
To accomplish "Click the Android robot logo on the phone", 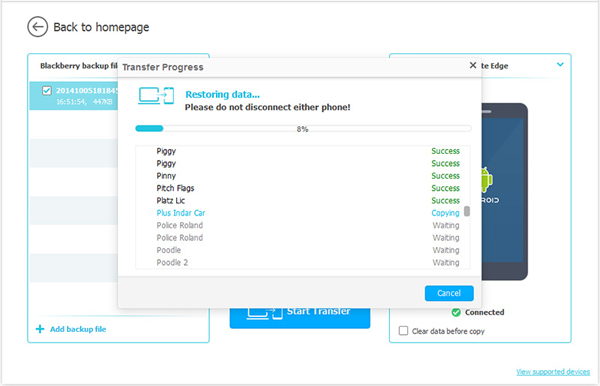I will 486,179.
